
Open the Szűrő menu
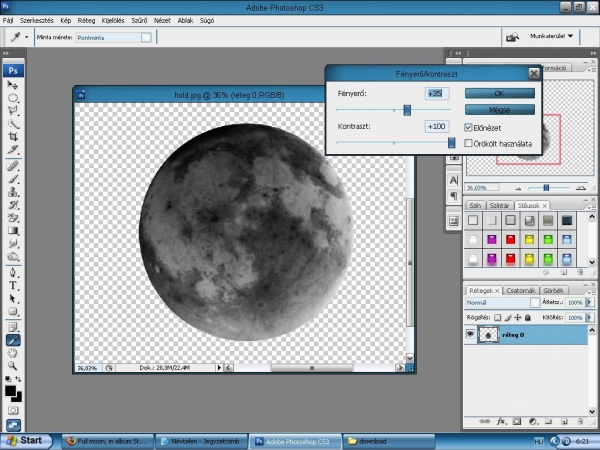[x=139, y=21]
